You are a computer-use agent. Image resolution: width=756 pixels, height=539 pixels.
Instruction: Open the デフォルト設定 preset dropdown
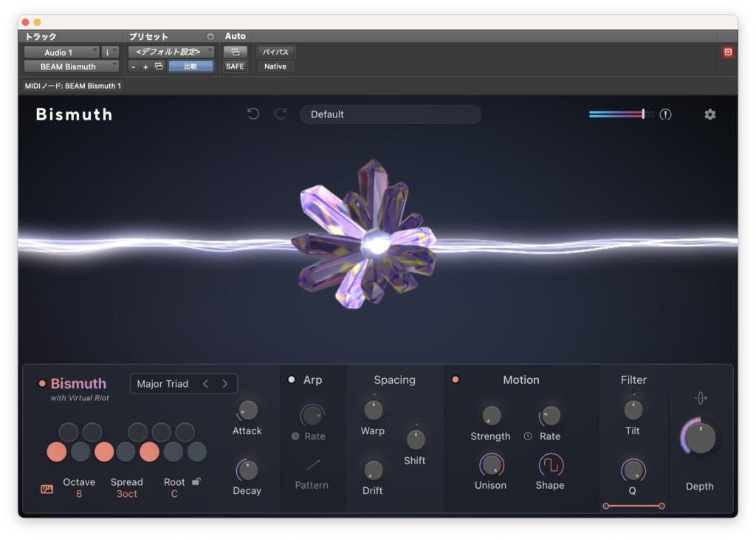171,52
